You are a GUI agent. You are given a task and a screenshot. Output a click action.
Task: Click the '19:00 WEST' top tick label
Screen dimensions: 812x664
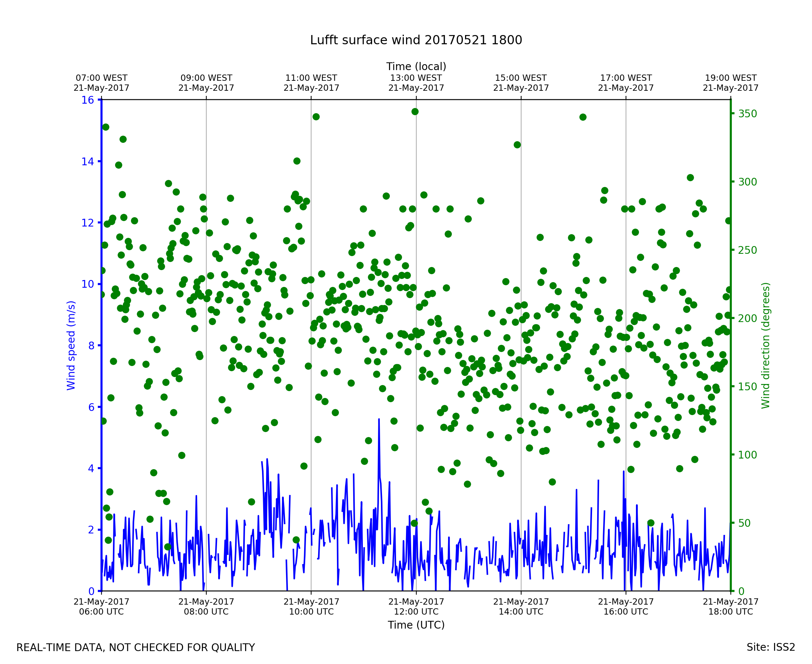(x=730, y=78)
